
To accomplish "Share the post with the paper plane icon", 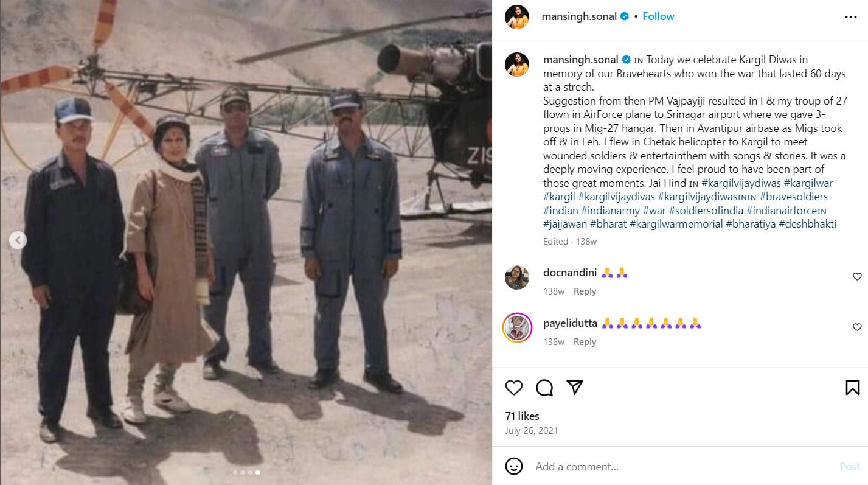I will pos(575,388).
